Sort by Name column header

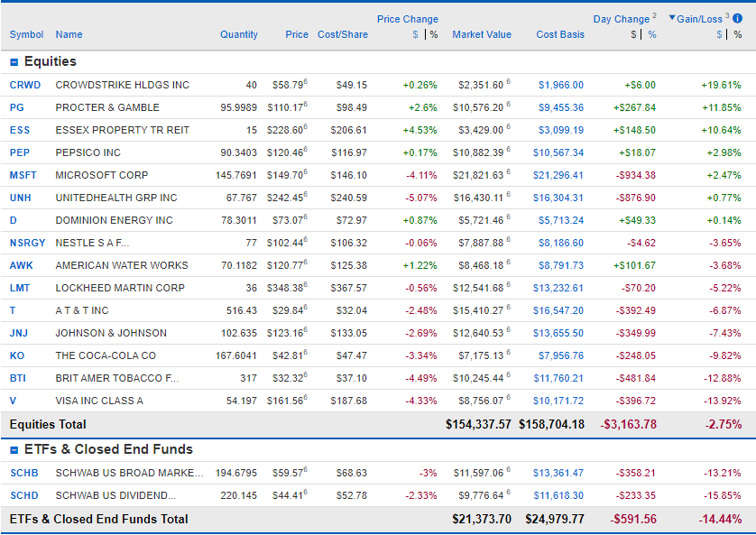pos(69,34)
